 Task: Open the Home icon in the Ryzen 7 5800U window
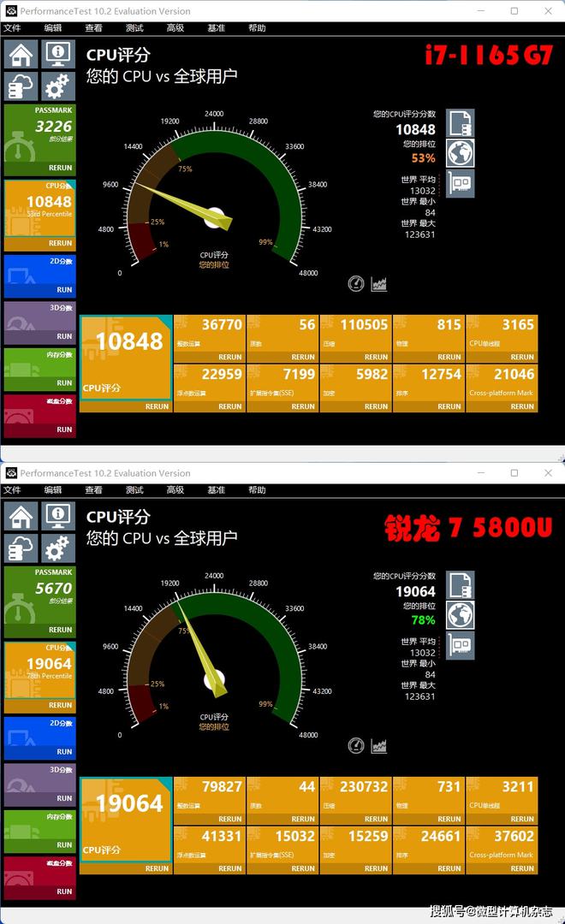[21, 517]
